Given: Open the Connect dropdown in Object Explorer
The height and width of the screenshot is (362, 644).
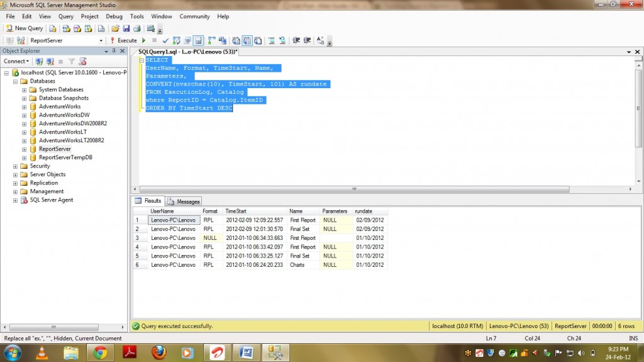Looking at the screenshot, I should [16, 62].
